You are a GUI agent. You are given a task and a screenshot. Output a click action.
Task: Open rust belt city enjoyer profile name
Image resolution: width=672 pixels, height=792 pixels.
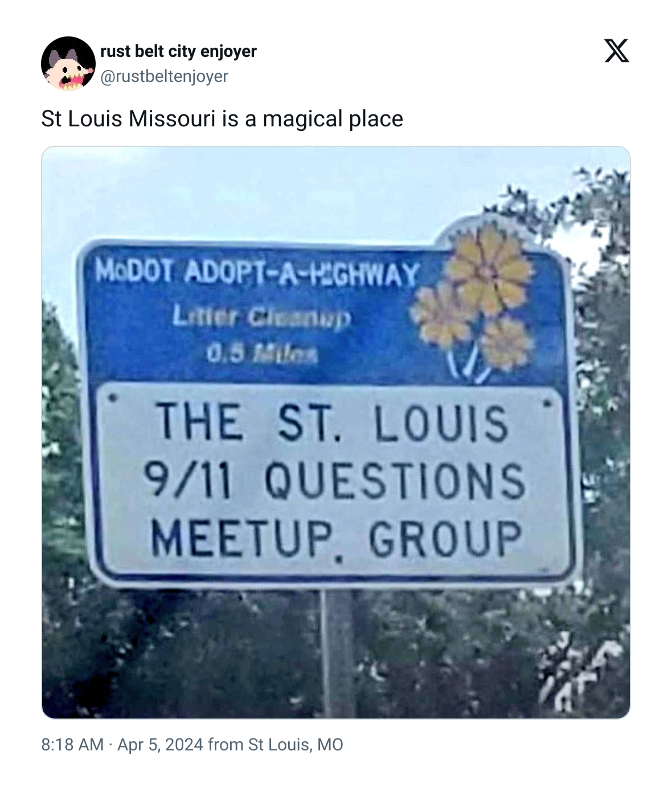178,51
